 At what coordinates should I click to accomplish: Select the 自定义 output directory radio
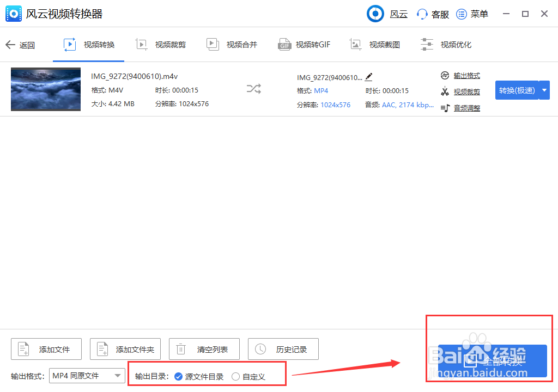(x=235, y=377)
